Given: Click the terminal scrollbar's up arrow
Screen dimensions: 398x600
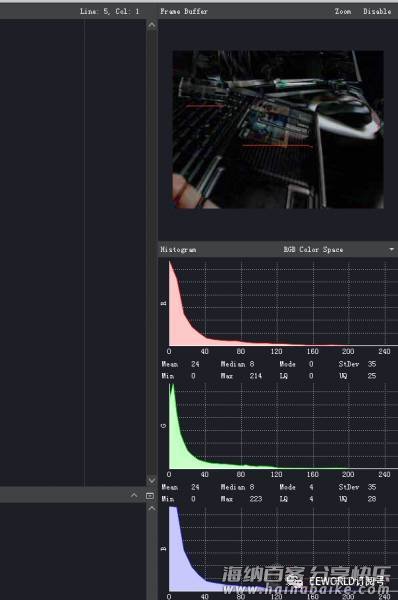Looking at the screenshot, I should (x=152, y=509).
